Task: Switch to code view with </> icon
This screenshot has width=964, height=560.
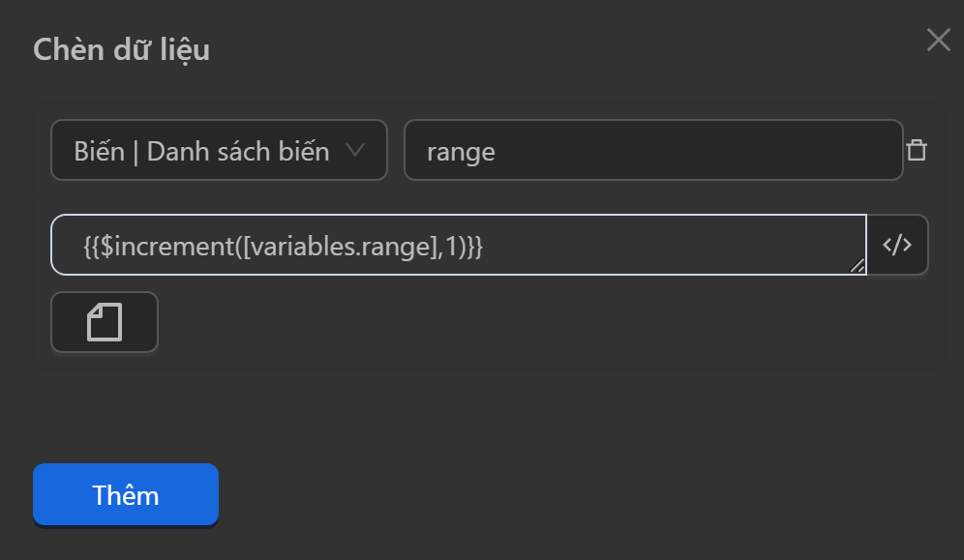Action: [x=897, y=245]
